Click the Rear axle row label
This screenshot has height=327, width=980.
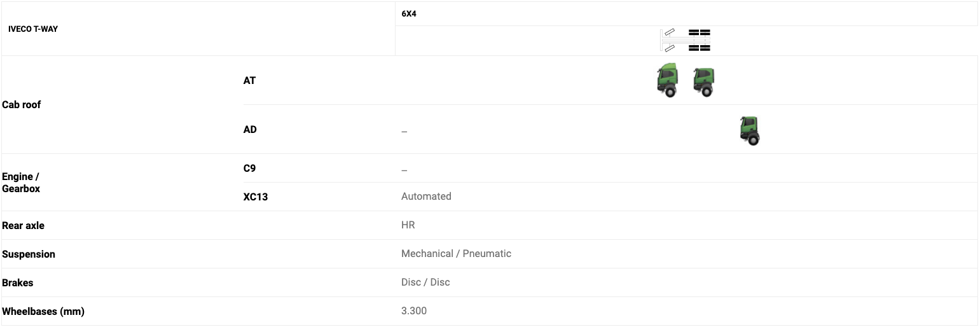coord(23,225)
